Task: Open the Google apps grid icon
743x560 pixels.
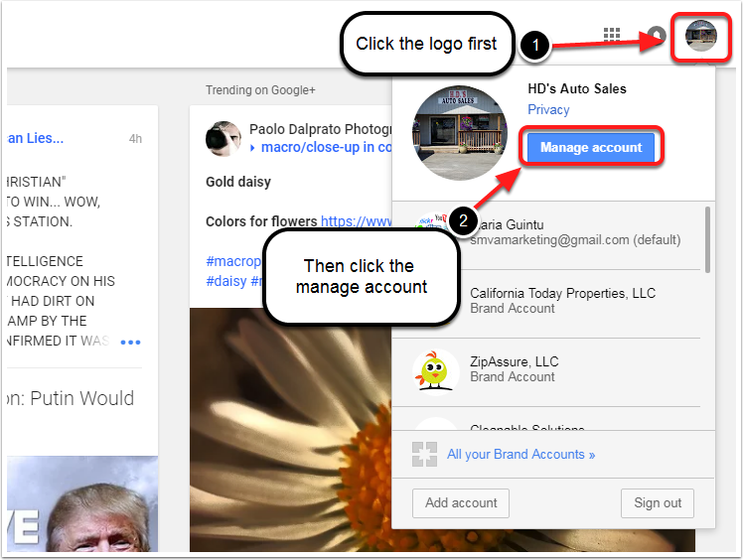Action: pyautogui.click(x=611, y=35)
